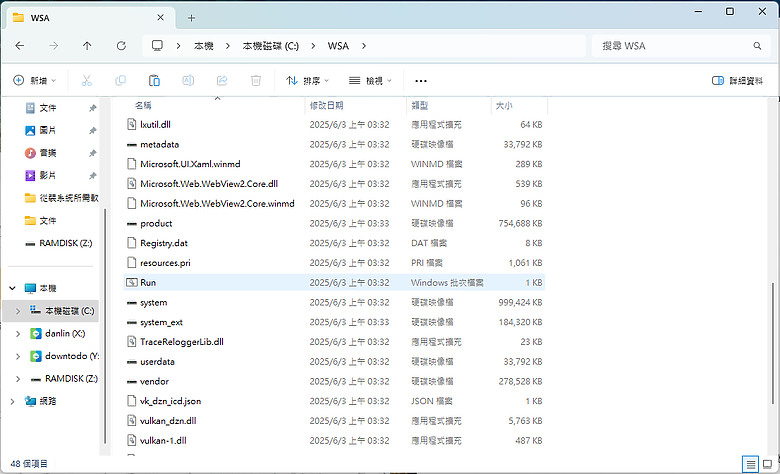This screenshot has height=474, width=780.
Task: Click the PC monitor icon in address bar
Action: [x=157, y=46]
